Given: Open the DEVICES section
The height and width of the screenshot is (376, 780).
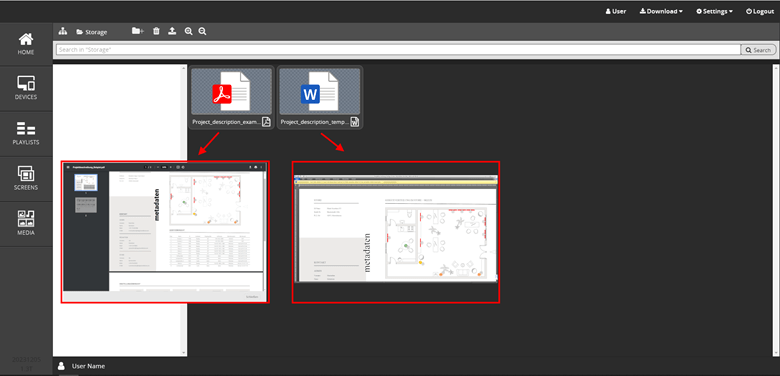Looking at the screenshot, I should click(26, 88).
